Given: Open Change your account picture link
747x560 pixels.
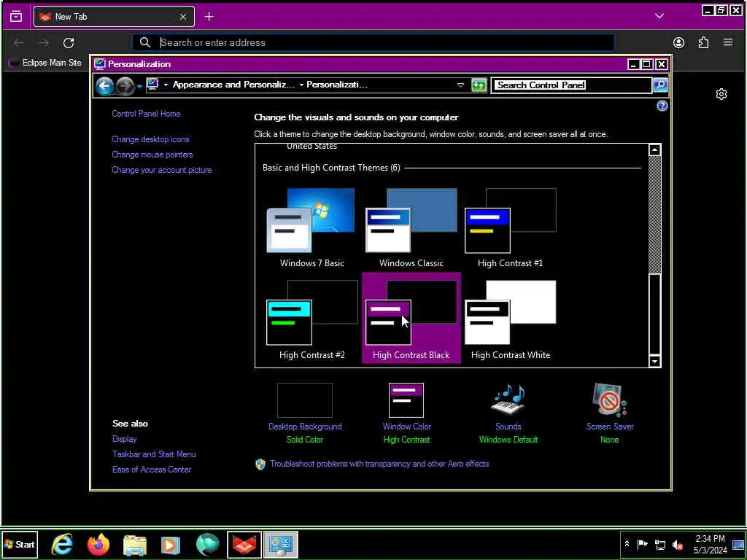Looking at the screenshot, I should 161,170.
